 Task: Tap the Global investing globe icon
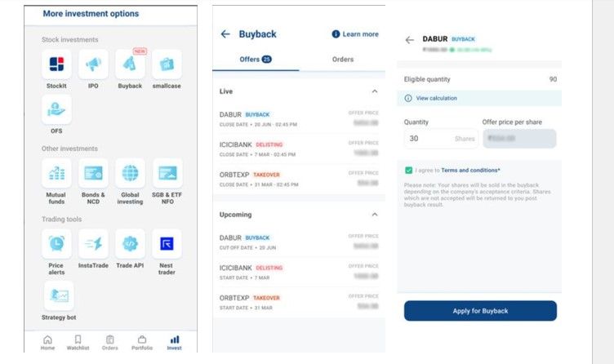click(130, 174)
